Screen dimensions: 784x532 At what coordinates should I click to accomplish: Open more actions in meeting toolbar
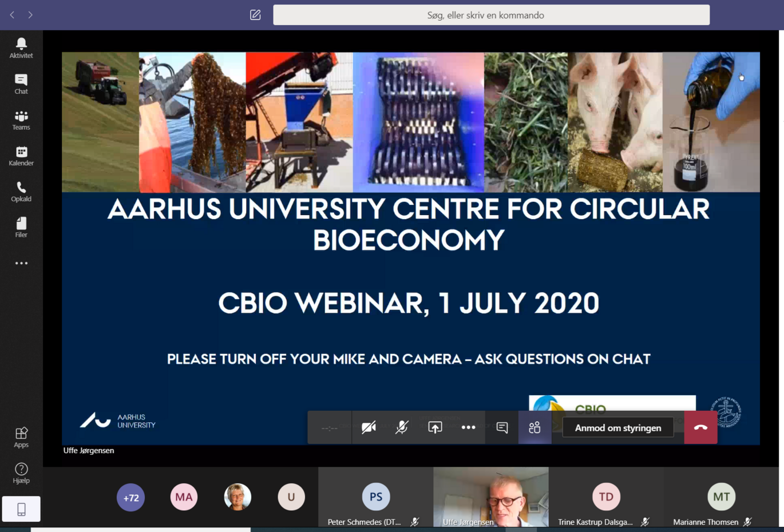point(468,427)
